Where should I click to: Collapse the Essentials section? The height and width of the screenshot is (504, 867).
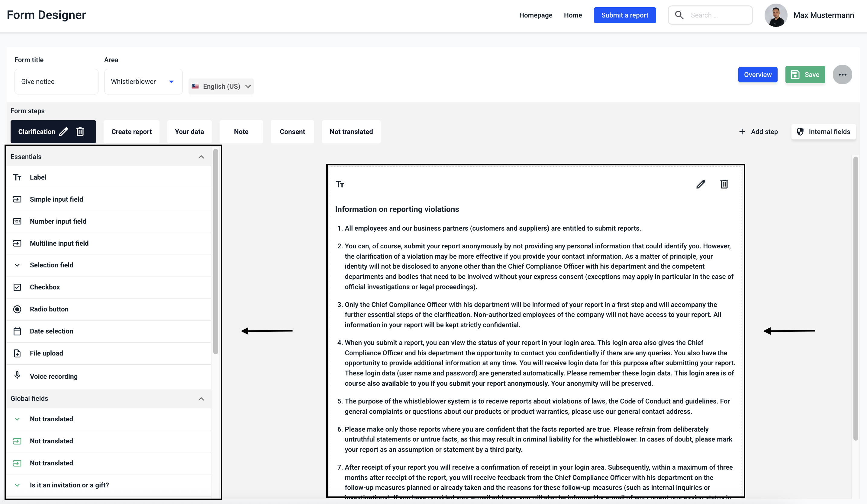click(201, 157)
